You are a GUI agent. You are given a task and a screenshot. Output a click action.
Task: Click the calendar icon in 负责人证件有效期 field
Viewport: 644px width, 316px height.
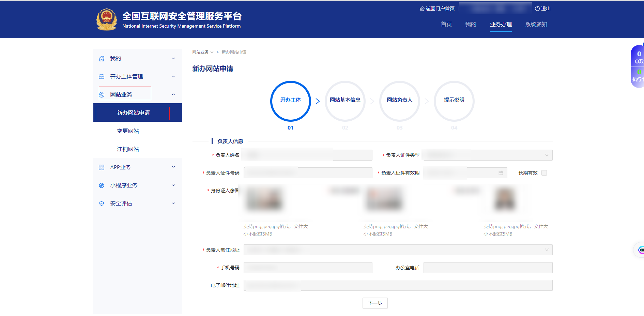tap(501, 173)
